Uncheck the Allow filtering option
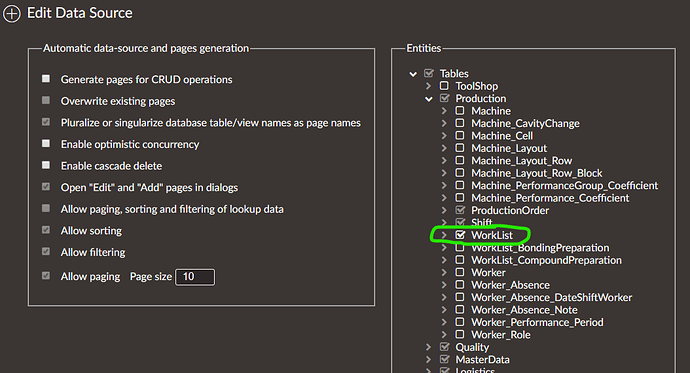This screenshot has width=690, height=373. 46,251
